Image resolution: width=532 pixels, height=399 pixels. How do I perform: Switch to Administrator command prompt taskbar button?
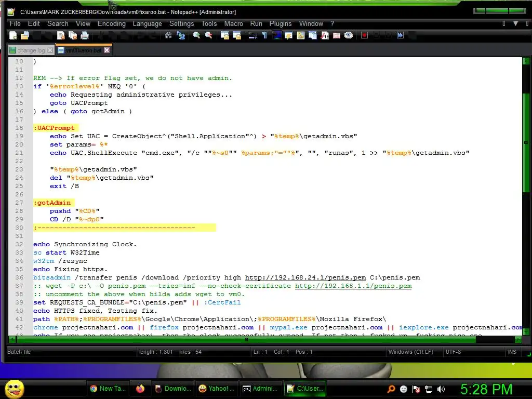pyautogui.click(x=260, y=389)
